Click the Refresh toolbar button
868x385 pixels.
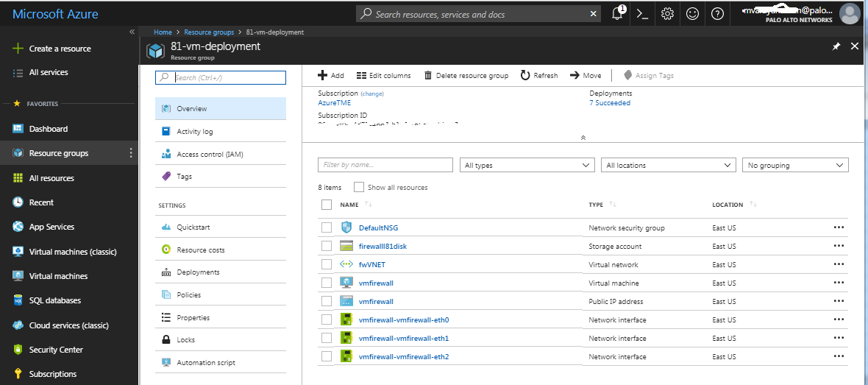click(539, 75)
